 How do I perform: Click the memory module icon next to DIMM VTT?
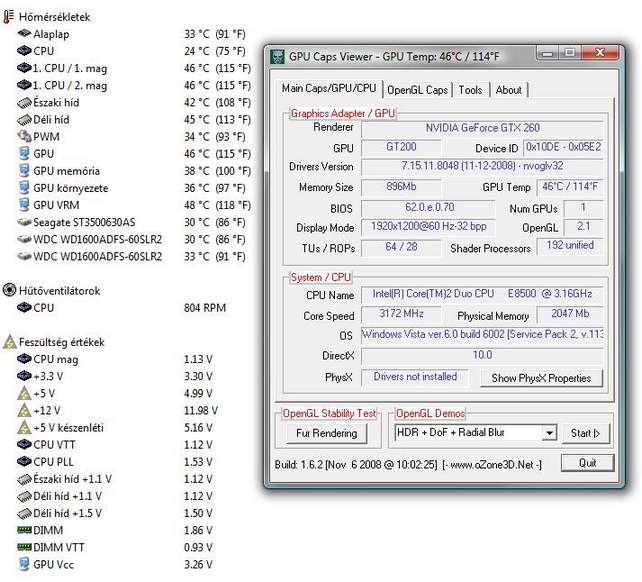pos(24,547)
